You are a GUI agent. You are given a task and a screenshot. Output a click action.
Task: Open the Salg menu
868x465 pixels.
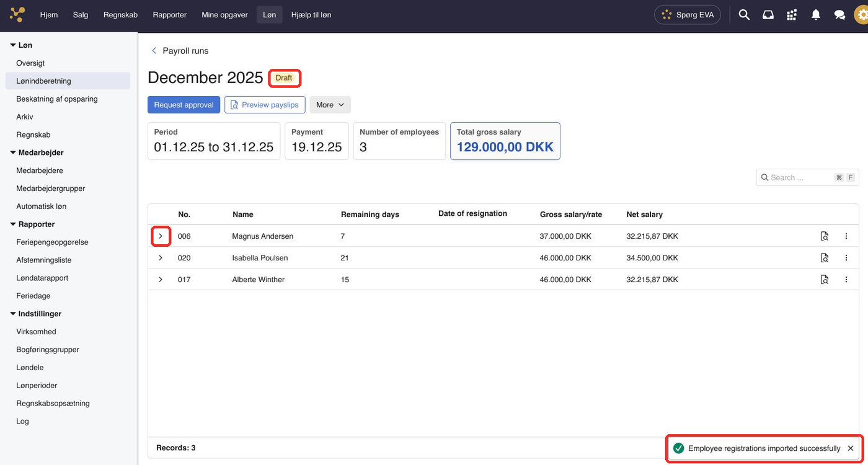pyautogui.click(x=81, y=15)
